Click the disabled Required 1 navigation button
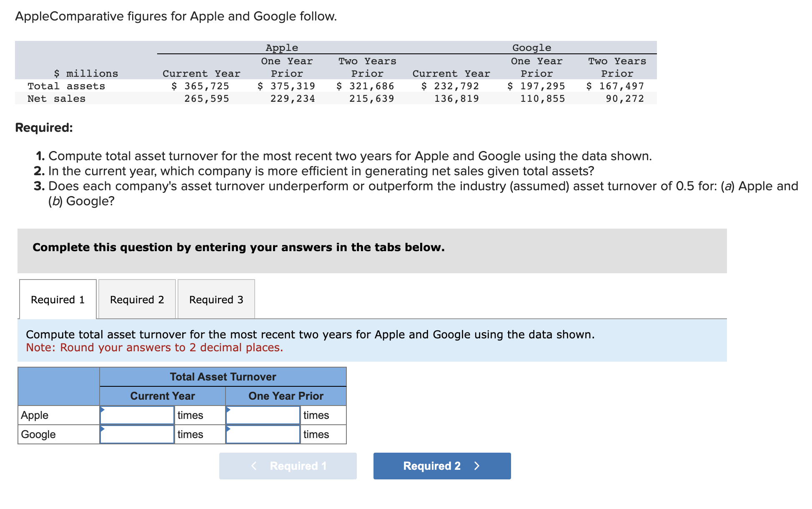The image size is (812, 509). tap(288, 466)
